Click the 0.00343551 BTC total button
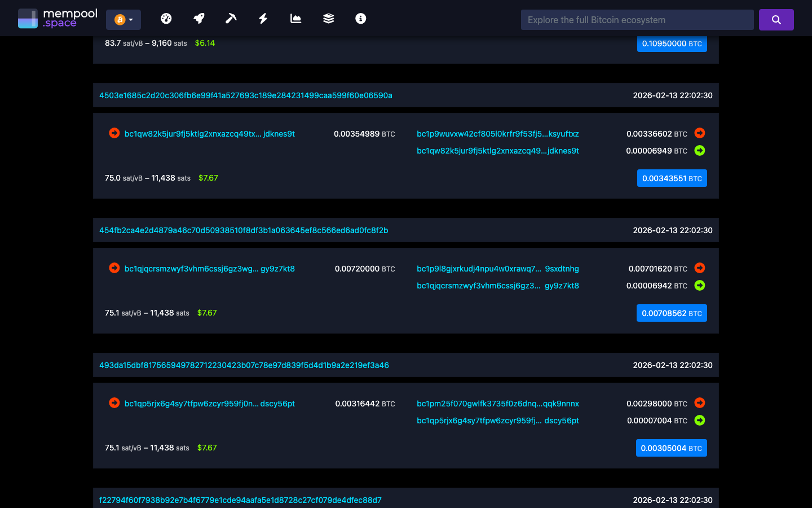Image resolution: width=812 pixels, height=508 pixels. (672, 178)
